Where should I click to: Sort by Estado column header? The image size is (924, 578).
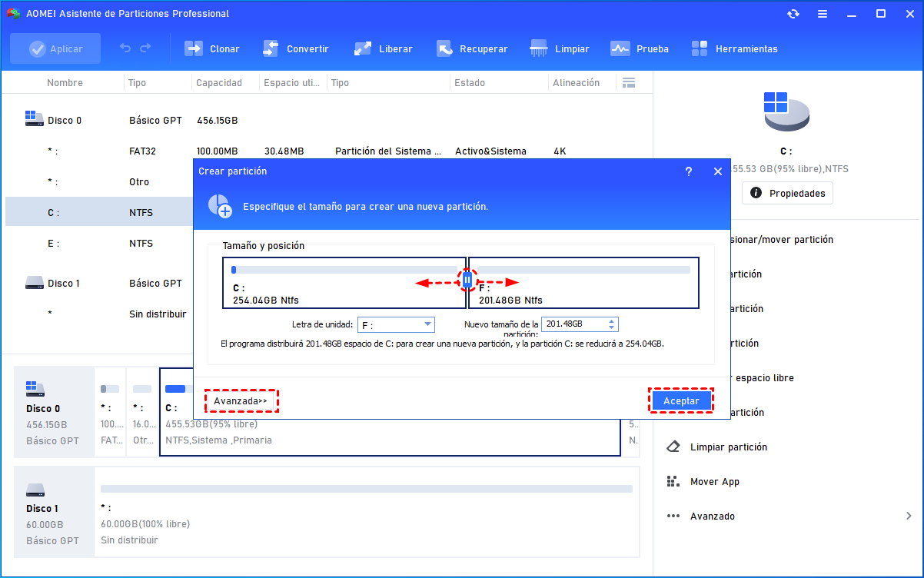pyautogui.click(x=470, y=82)
